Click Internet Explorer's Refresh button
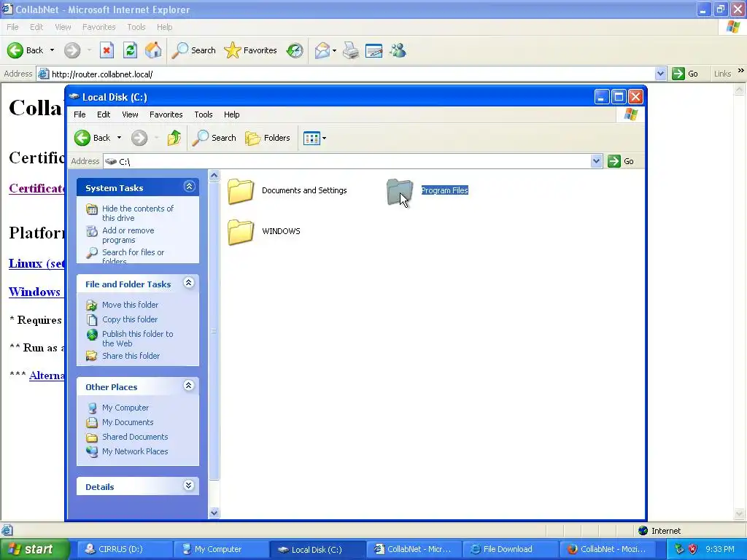 (130, 50)
